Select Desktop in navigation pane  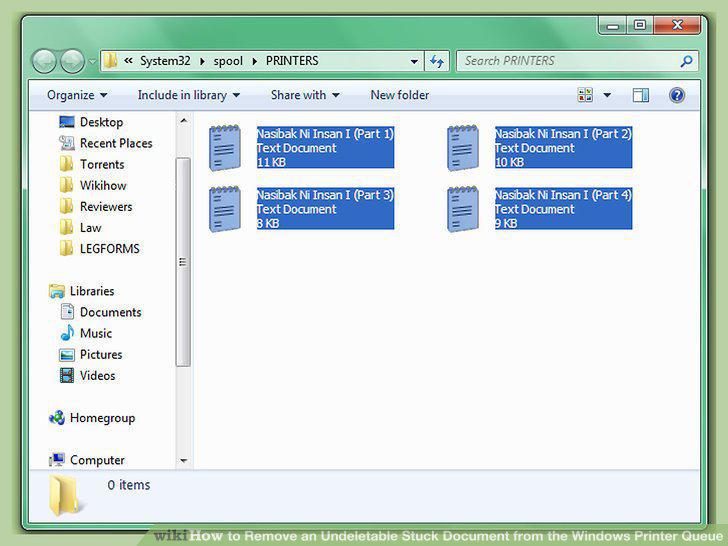[101, 122]
